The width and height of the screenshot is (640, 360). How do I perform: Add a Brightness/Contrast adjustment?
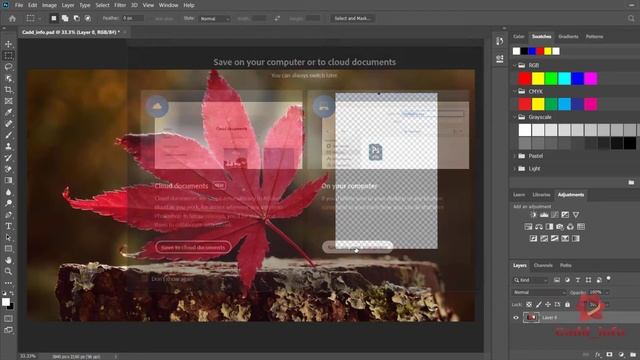click(533, 215)
